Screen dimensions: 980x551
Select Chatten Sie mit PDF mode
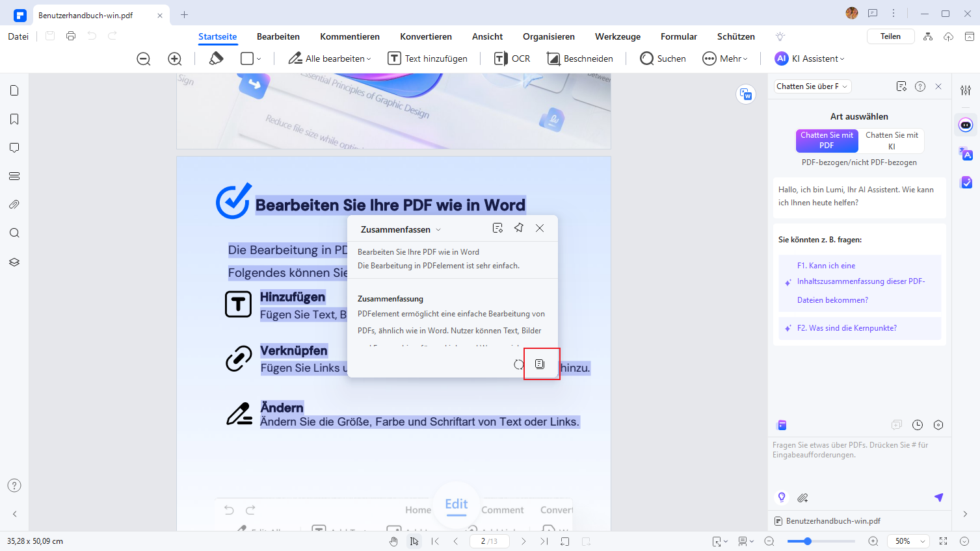tap(827, 140)
